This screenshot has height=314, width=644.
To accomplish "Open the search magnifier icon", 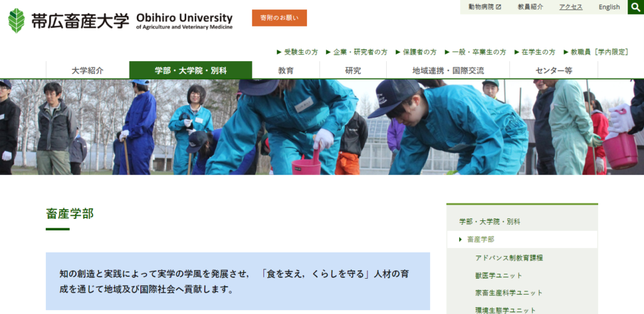I will click(x=636, y=7).
